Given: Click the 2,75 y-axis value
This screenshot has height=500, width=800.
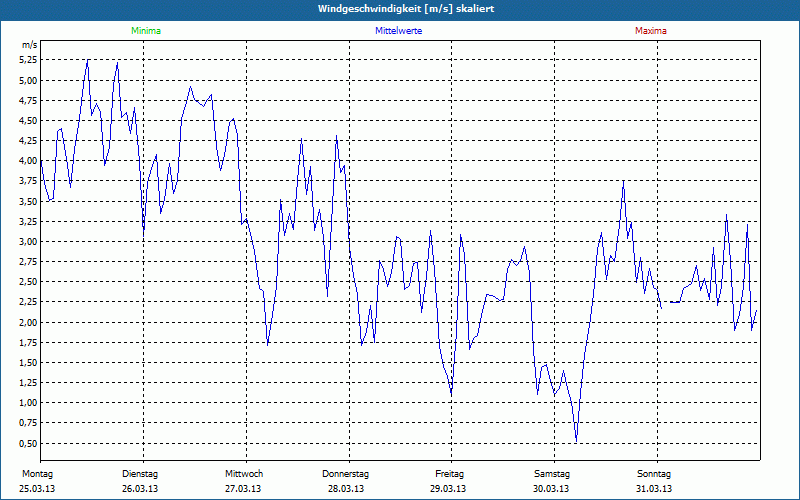Looking at the screenshot, I should click(30, 262).
